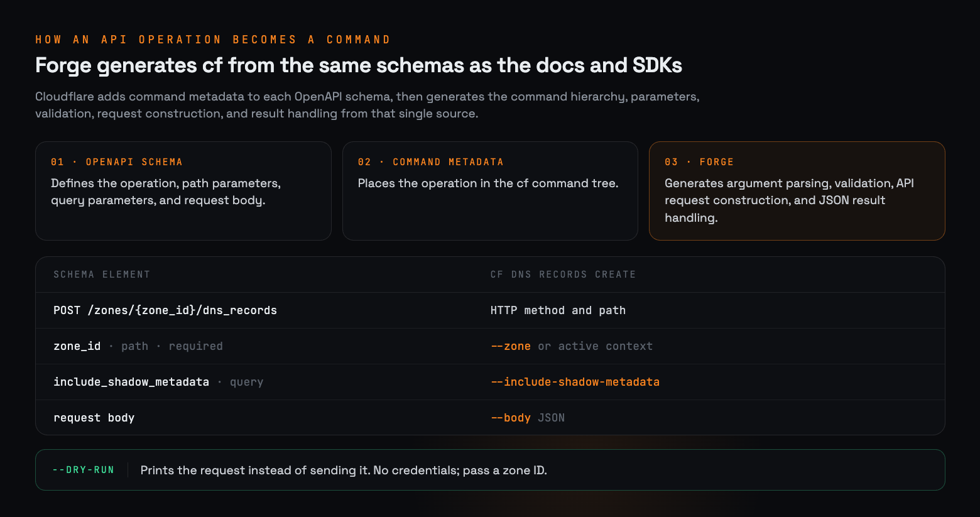
Task: Click the '--zone' flag text
Action: [x=511, y=346]
